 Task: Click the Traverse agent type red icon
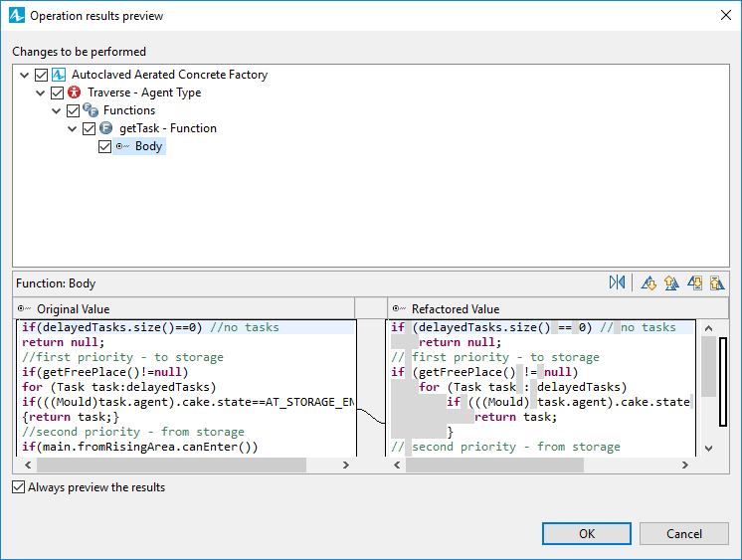pos(75,92)
